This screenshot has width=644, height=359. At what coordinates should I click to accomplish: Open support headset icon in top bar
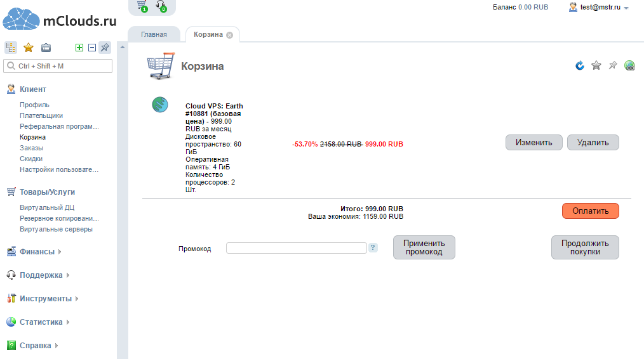tap(161, 6)
